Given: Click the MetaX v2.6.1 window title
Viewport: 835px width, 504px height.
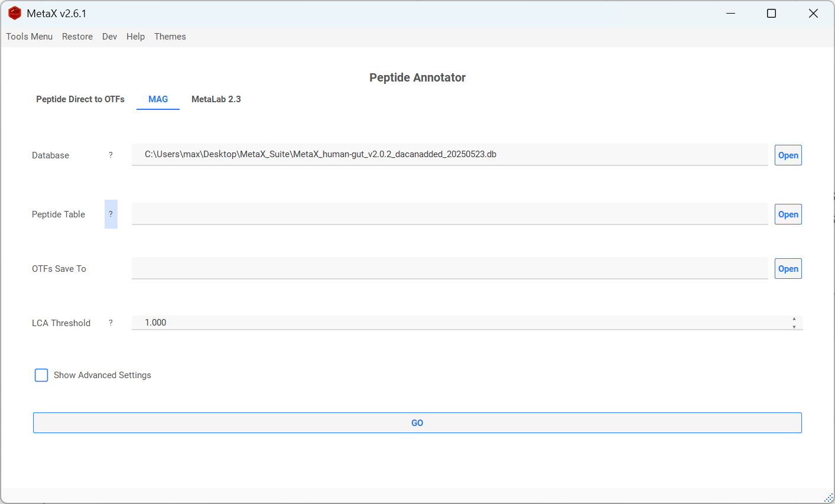Looking at the screenshot, I should 57,14.
